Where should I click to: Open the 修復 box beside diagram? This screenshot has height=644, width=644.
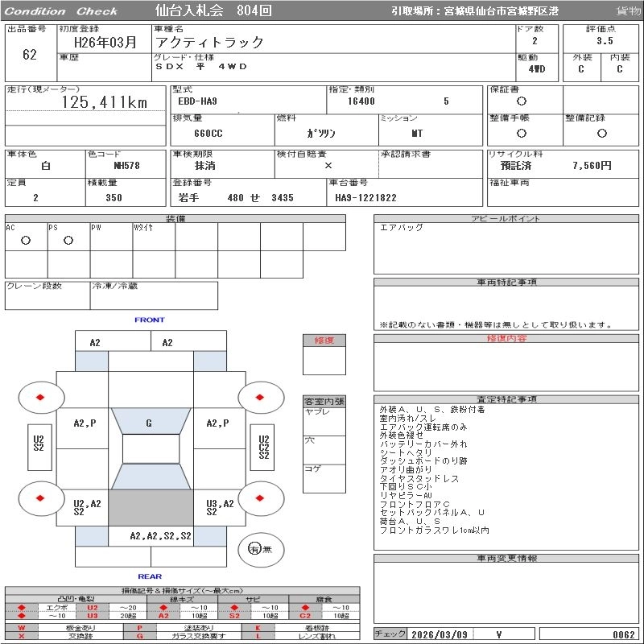click(324, 341)
